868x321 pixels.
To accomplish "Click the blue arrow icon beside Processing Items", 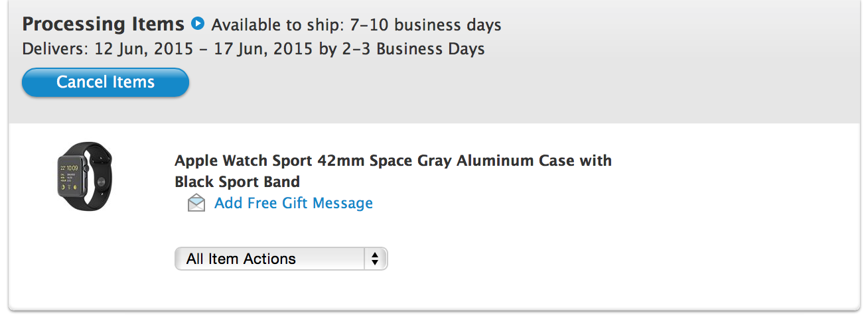I will 198,24.
